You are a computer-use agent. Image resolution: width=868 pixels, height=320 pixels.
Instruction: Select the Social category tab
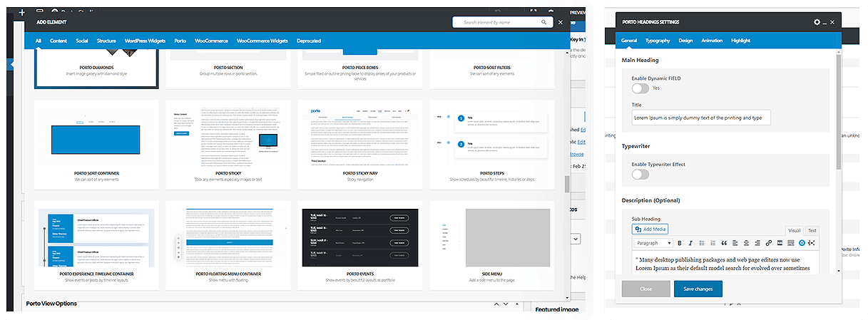point(82,41)
